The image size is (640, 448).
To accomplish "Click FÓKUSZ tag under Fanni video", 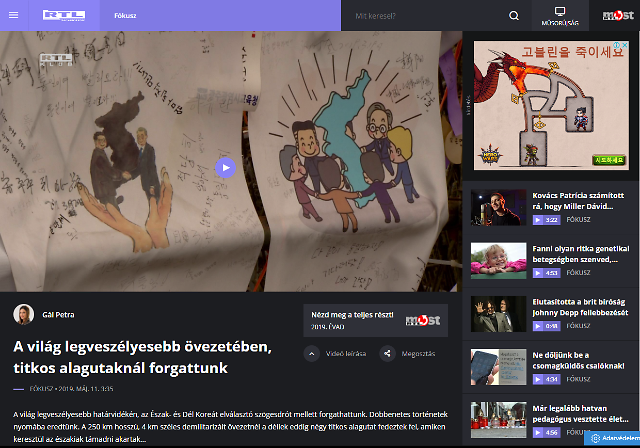I will click(x=578, y=273).
